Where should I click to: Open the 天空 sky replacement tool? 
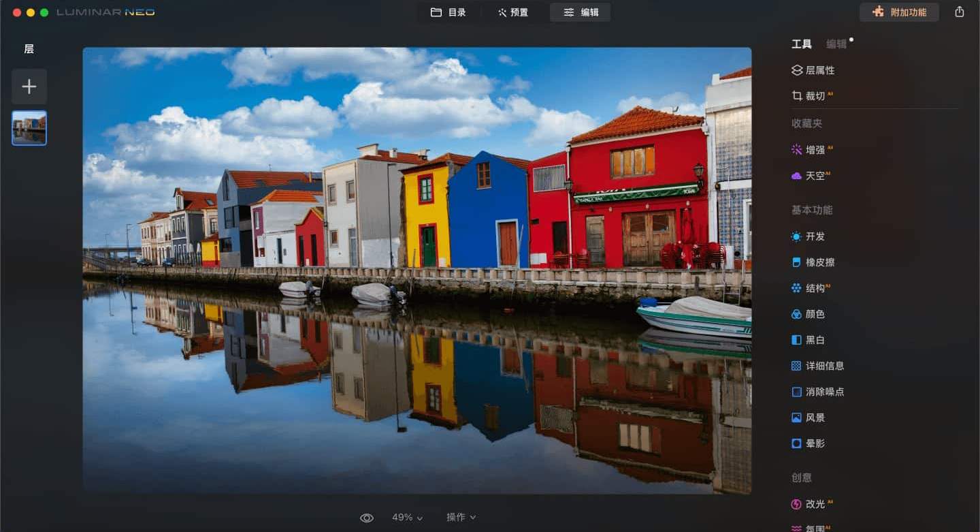coord(814,176)
